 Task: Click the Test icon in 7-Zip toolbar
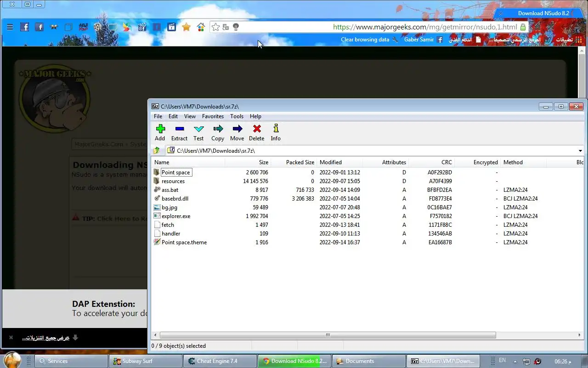(198, 129)
